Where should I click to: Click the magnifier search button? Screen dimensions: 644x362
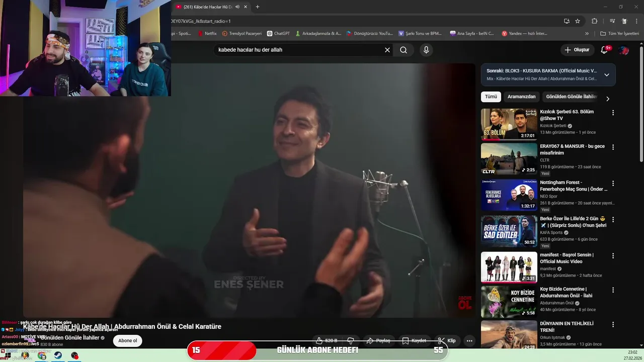pos(404,50)
